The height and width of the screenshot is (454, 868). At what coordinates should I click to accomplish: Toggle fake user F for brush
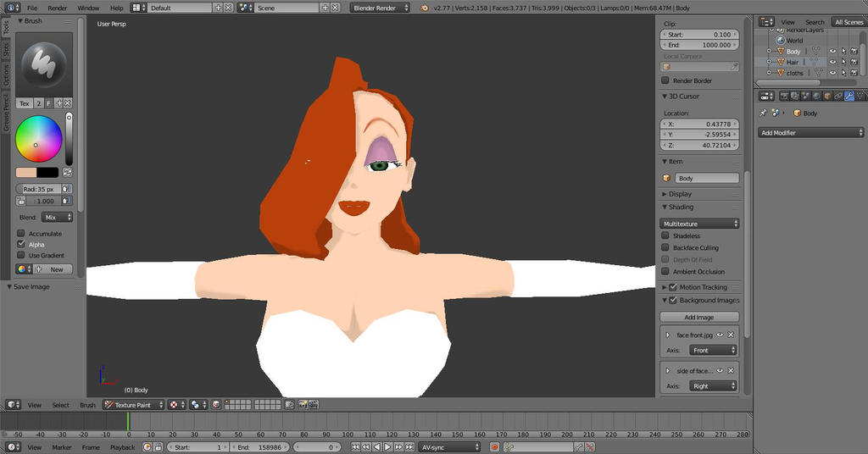(48, 103)
